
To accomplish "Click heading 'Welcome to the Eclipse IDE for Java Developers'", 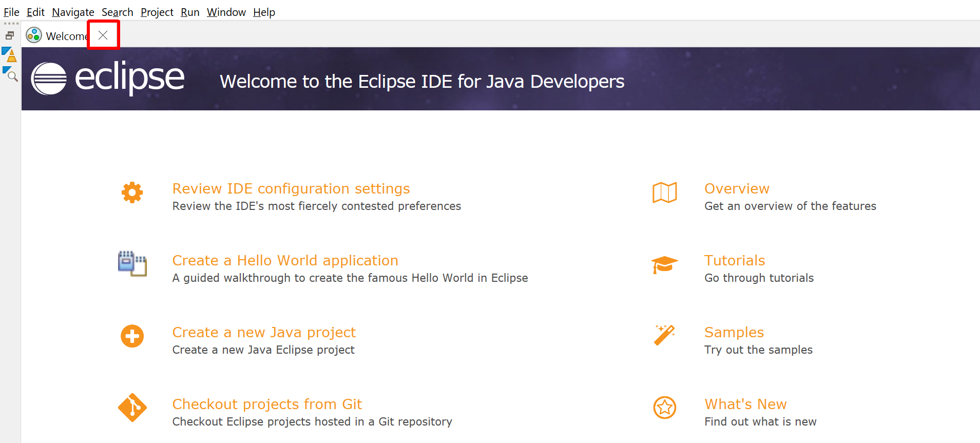I will 422,81.
